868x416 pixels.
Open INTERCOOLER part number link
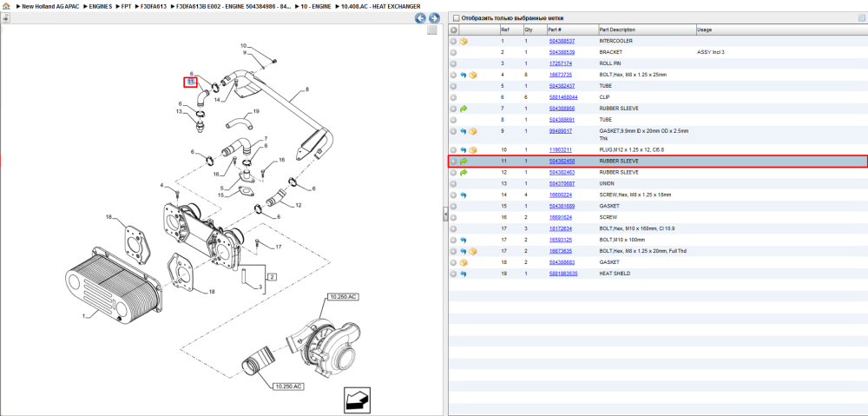(x=562, y=41)
